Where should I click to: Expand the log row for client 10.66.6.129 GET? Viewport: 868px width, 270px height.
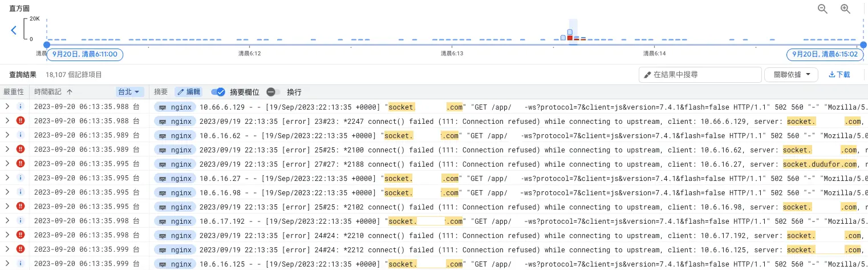tap(7, 107)
